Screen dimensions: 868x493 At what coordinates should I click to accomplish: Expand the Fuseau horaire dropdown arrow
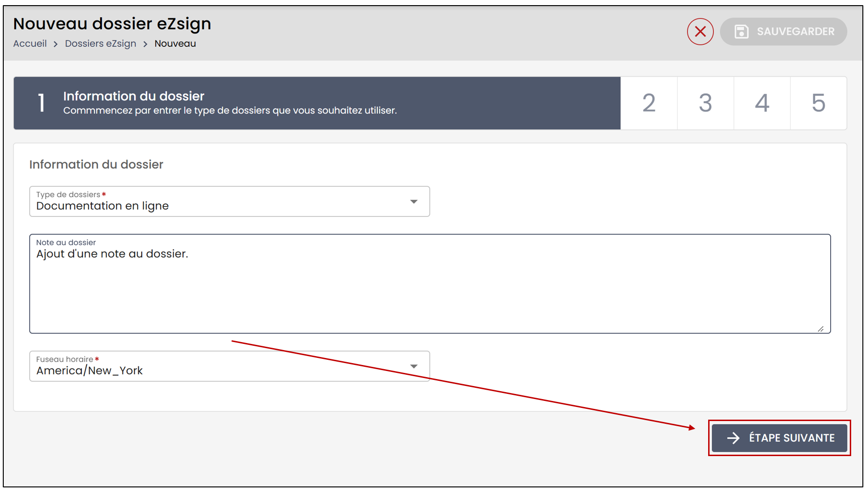tap(414, 366)
